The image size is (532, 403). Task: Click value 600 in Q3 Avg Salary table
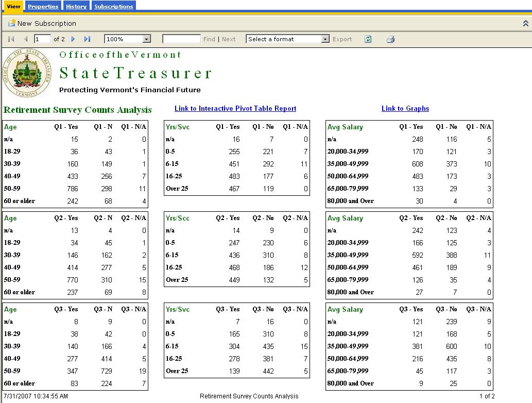(x=451, y=346)
